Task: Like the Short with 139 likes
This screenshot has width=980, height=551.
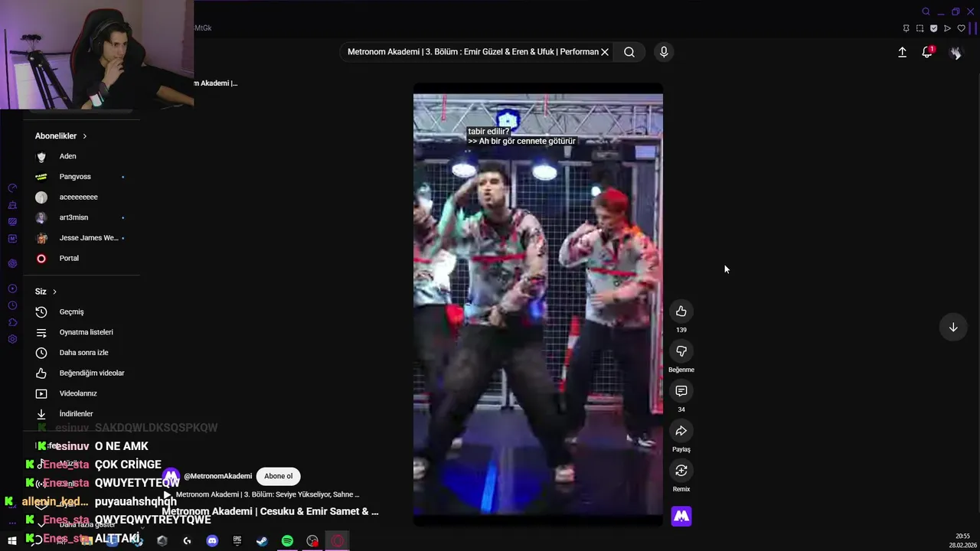Action: (681, 311)
